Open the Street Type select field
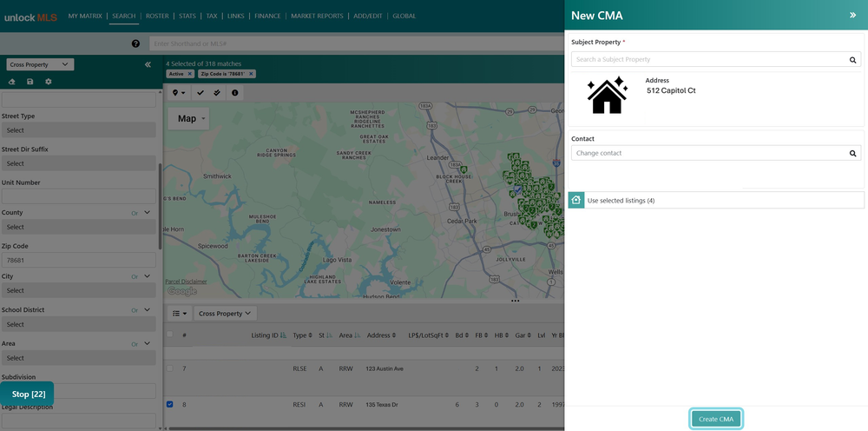The height and width of the screenshot is (431, 868). point(78,130)
